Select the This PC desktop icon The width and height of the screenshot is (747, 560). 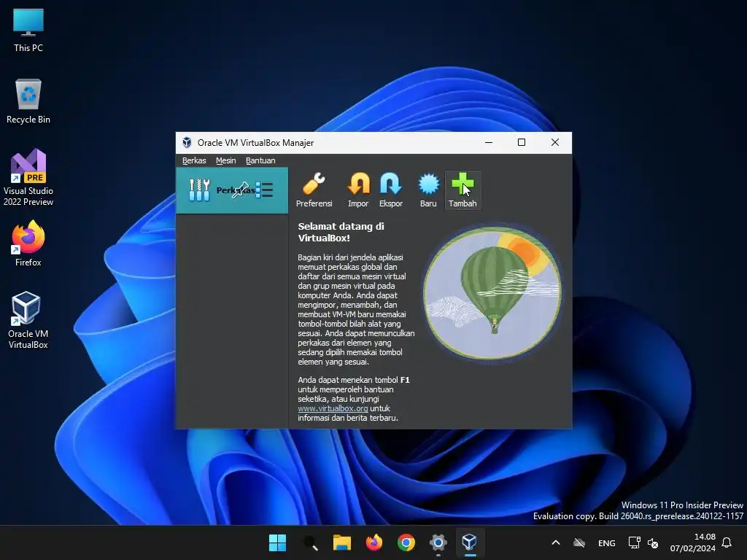28,31
